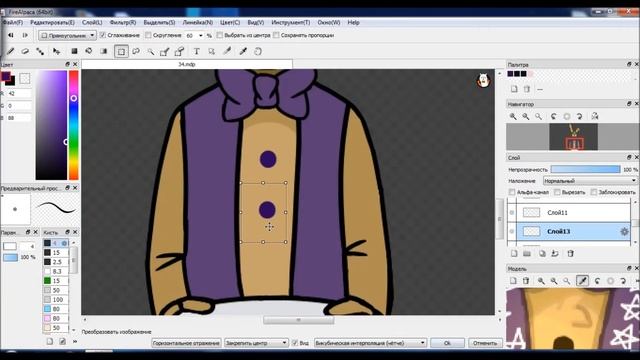The width and height of the screenshot is (640, 360).
Task: Hide the Слой11 layer visibility
Action: [512, 212]
